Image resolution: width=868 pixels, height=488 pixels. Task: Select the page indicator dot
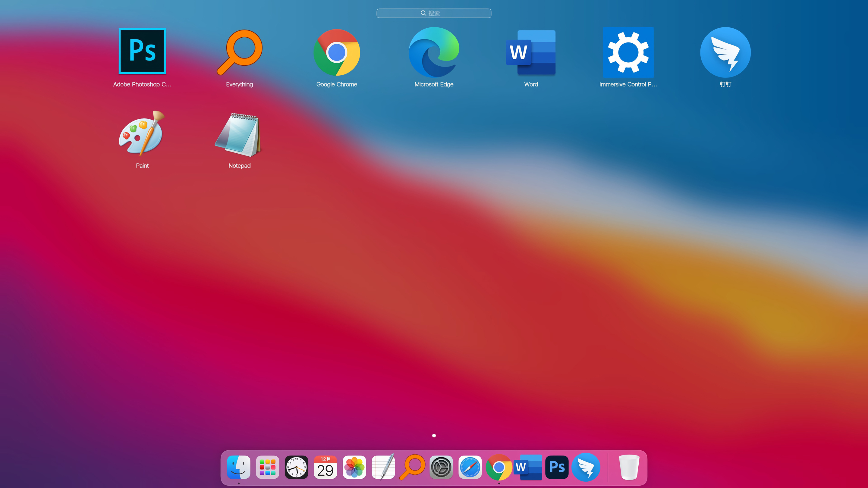pos(434,436)
